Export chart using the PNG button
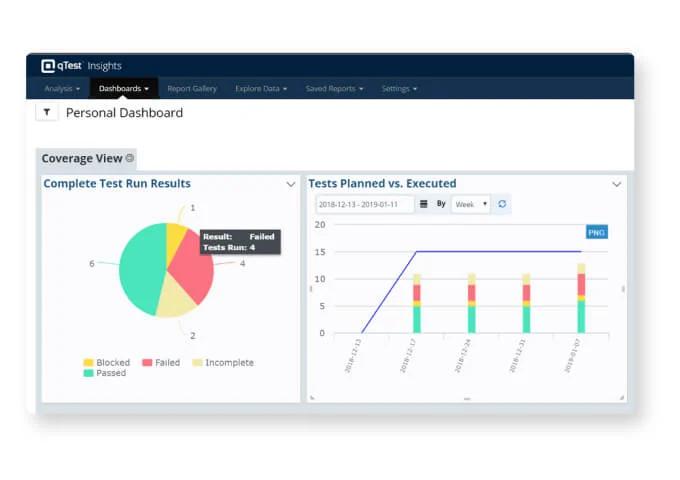 596,232
